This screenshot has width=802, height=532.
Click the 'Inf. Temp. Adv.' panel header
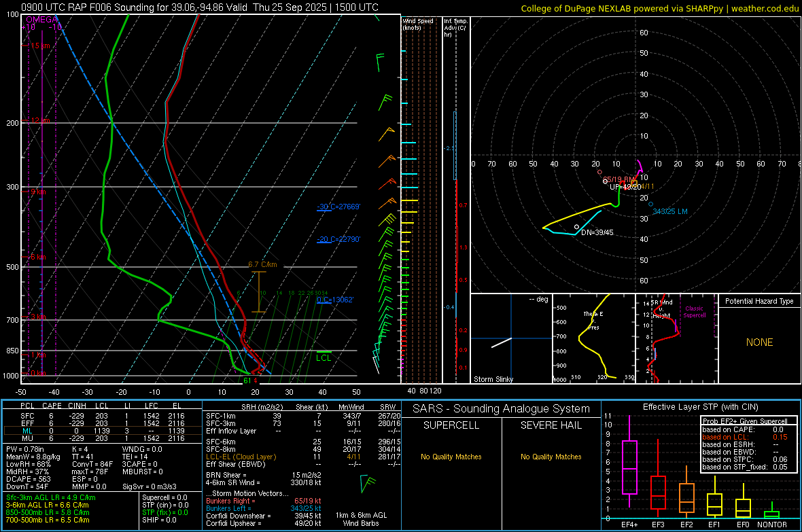[x=455, y=28]
